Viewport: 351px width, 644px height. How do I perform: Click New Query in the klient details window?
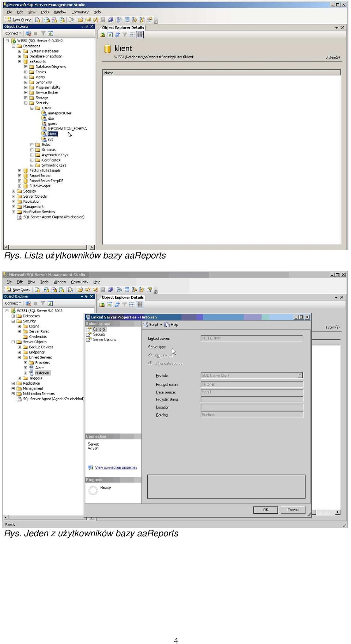tap(19, 20)
